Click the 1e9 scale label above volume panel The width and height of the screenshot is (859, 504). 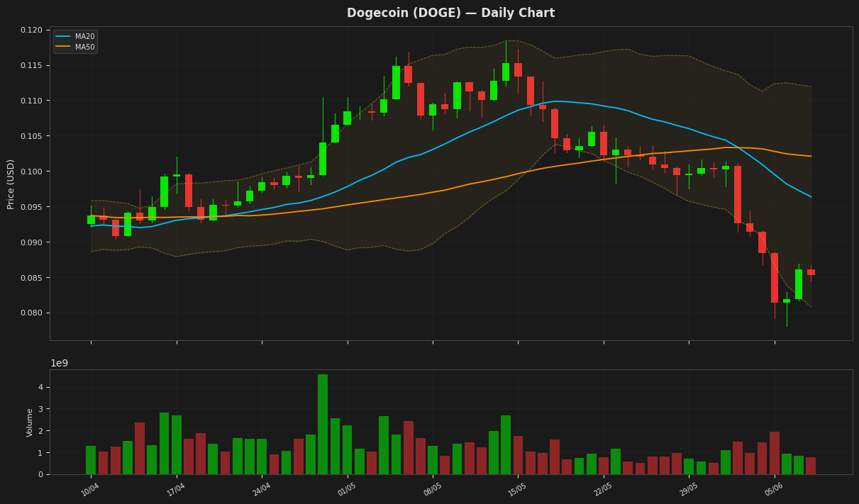tap(59, 363)
